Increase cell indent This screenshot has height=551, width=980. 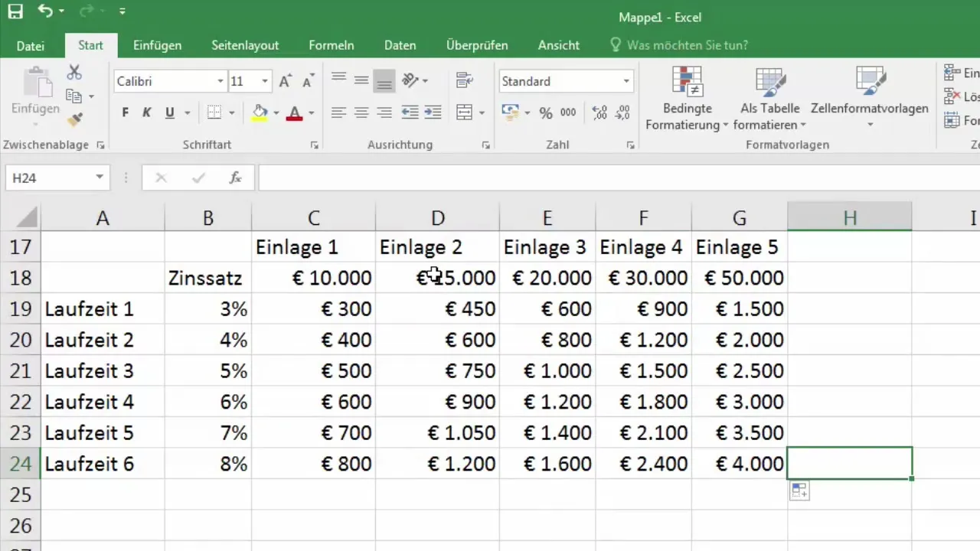433,113
